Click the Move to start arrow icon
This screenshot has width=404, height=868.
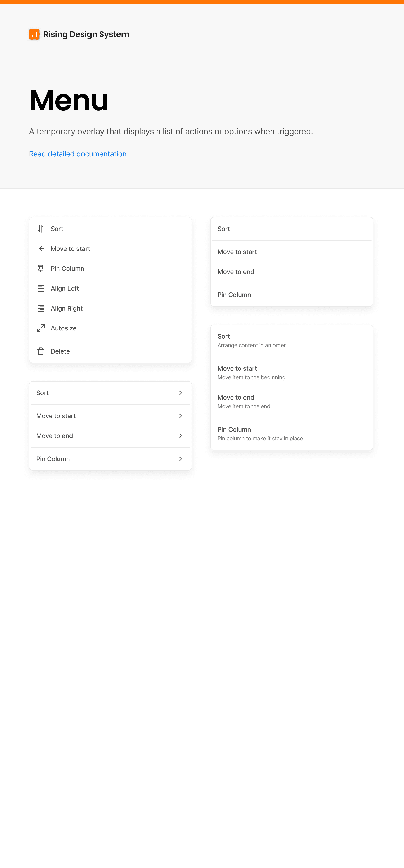40,249
